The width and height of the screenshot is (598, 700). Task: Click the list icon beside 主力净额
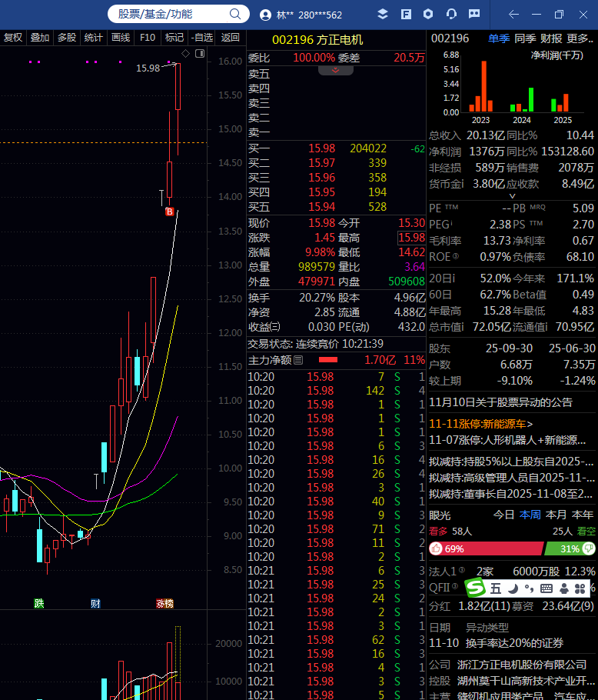tap(298, 360)
